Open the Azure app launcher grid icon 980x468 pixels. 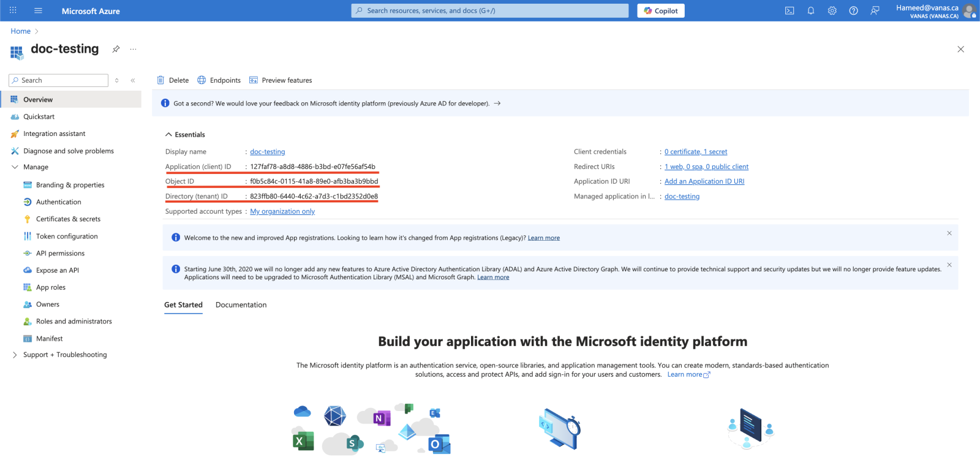[13, 10]
